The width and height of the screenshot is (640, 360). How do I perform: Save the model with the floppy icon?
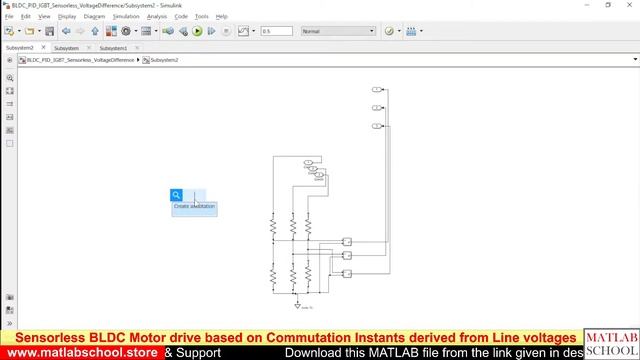click(x=50, y=31)
